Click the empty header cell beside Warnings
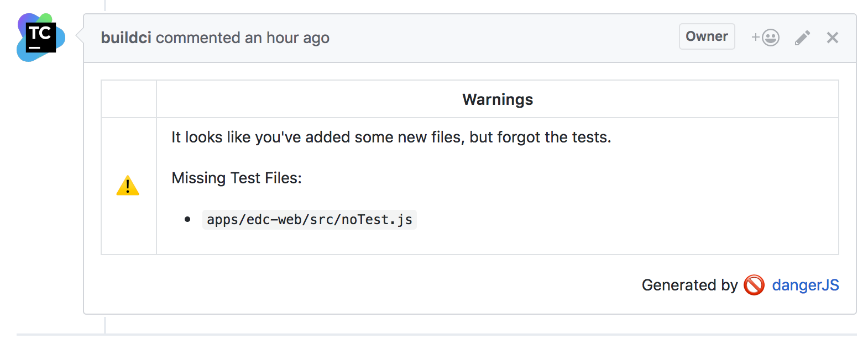The height and width of the screenshot is (339, 868). (129, 99)
